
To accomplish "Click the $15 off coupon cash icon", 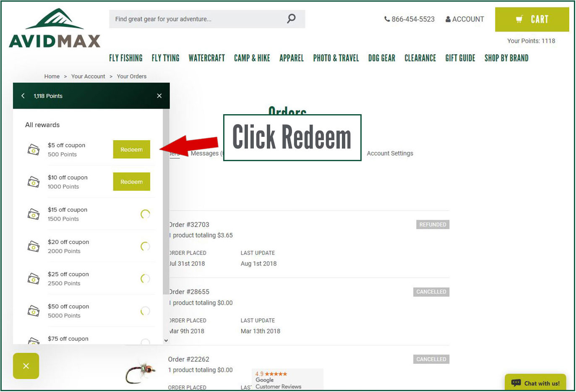I will [34, 214].
